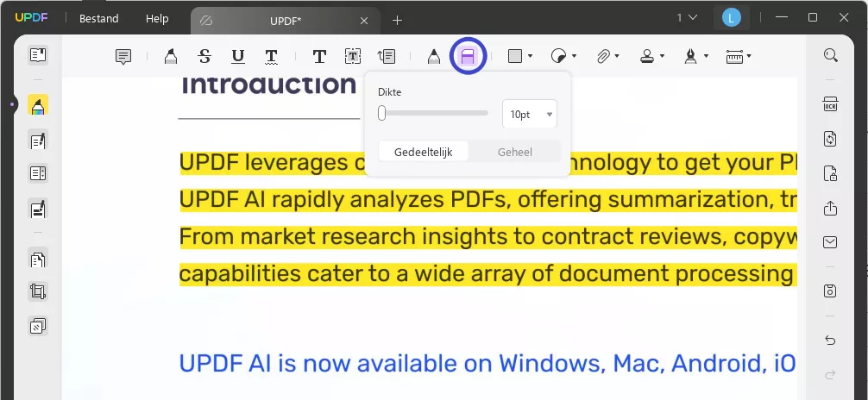This screenshot has height=400, width=868.
Task: Click the Introduction heading text
Action: pyautogui.click(x=269, y=85)
